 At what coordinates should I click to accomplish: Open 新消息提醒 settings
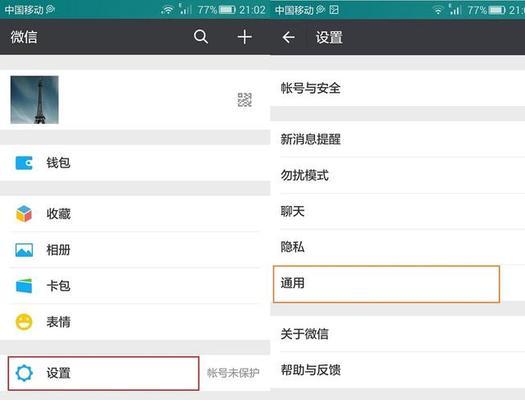click(x=397, y=139)
